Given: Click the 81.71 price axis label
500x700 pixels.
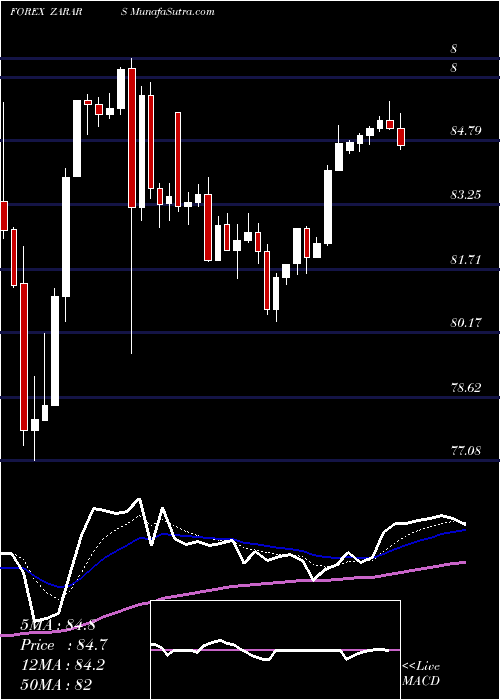Looking at the screenshot, I should [466, 259].
